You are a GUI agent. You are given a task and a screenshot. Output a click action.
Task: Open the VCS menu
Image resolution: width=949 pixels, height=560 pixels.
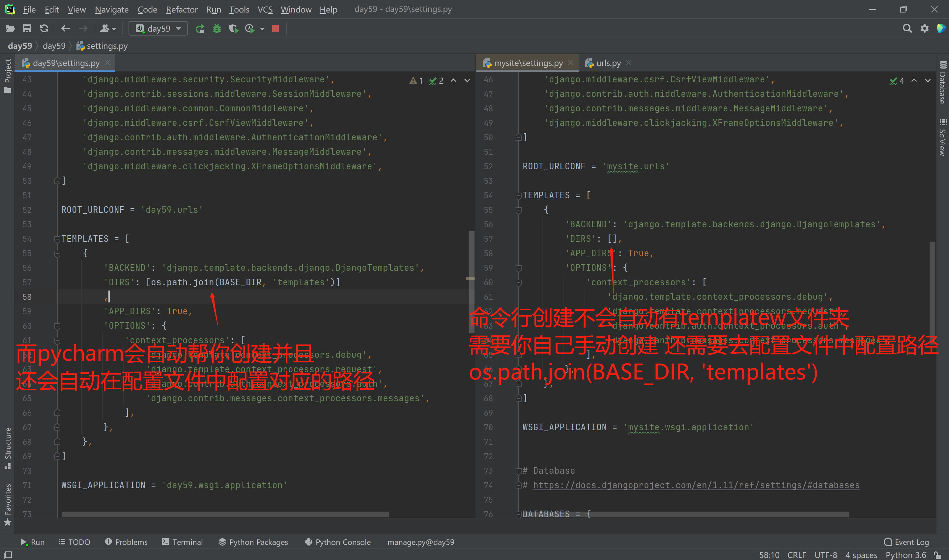265,10
